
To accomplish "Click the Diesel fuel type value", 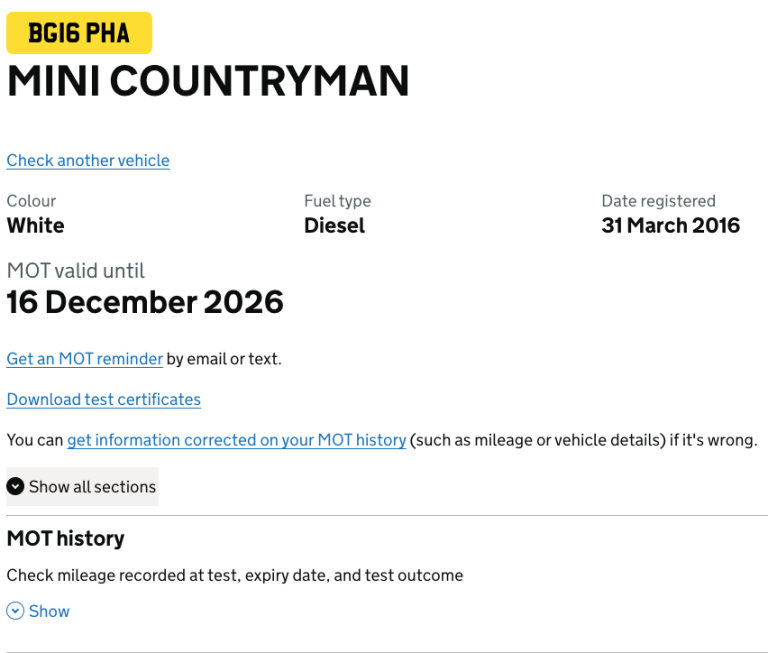I will pyautogui.click(x=334, y=225).
